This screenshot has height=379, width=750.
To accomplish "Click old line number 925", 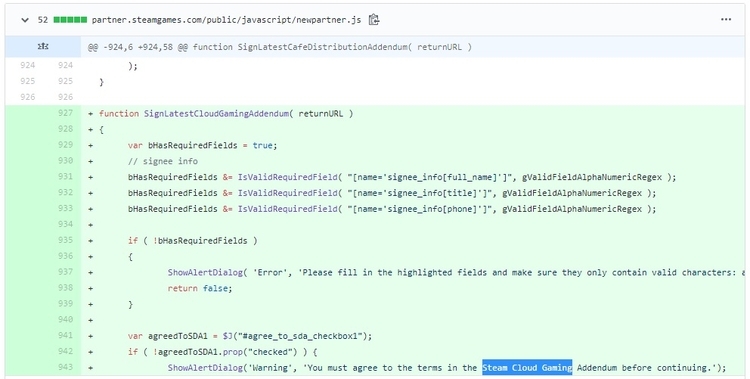I will (27, 81).
